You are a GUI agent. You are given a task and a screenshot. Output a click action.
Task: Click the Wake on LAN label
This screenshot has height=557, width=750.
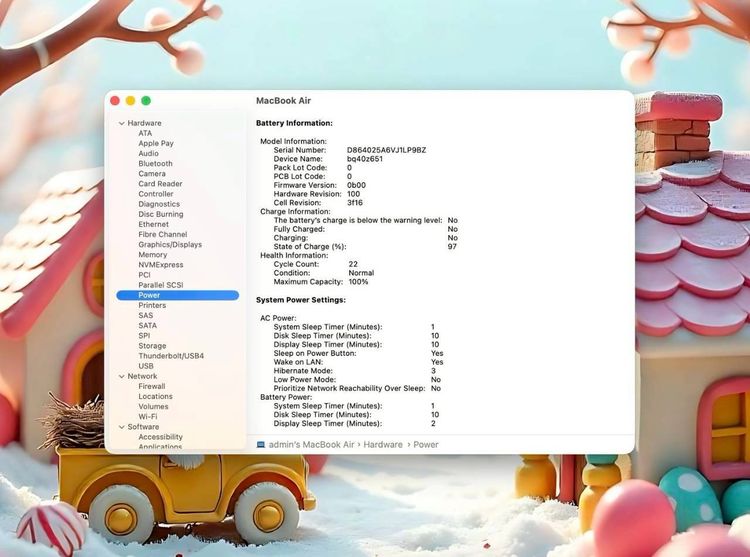(298, 362)
